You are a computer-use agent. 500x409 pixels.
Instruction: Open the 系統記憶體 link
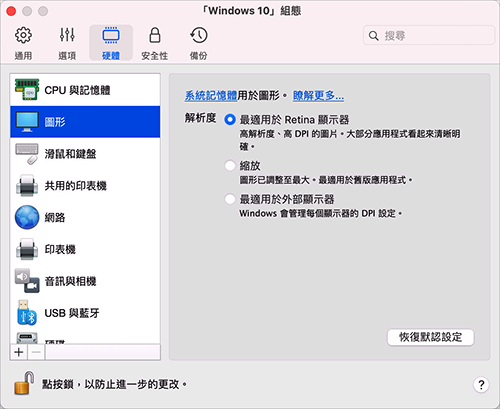(211, 96)
